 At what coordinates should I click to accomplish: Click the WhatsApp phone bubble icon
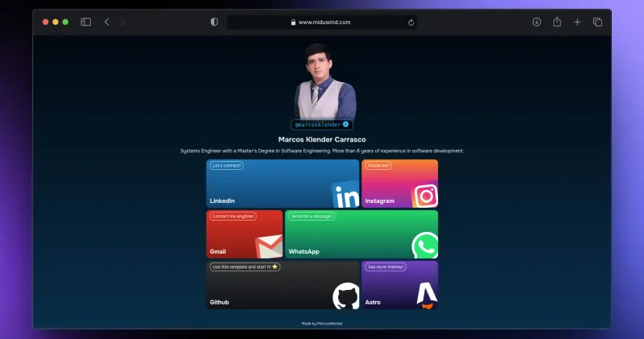point(424,246)
